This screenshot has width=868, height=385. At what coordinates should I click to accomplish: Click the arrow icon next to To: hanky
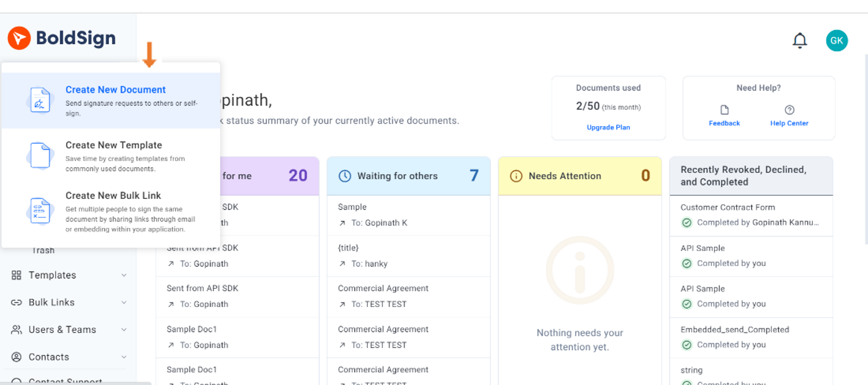(342, 264)
